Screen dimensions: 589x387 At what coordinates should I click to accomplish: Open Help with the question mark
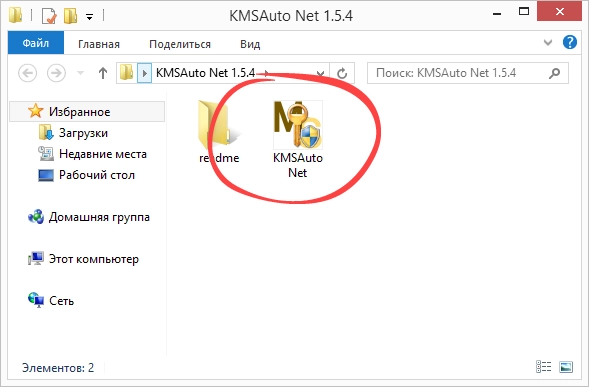point(569,42)
